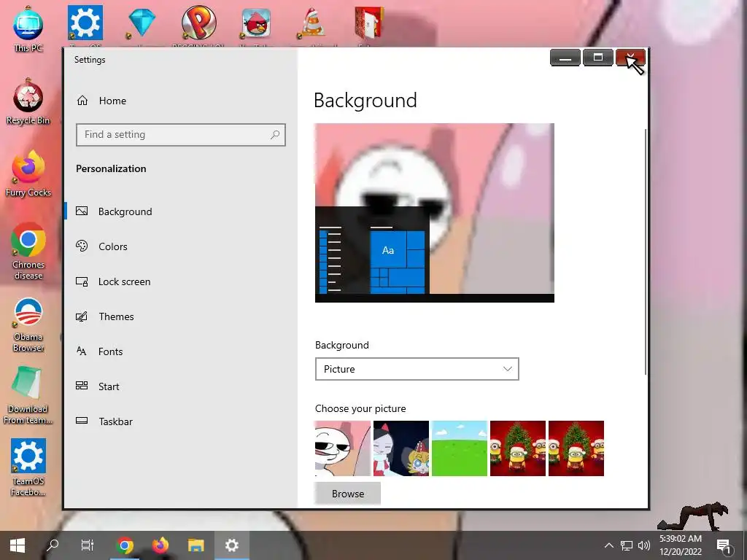Viewport: 747px width, 560px height.
Task: Open the volume speaker tray icon
Action: (644, 545)
